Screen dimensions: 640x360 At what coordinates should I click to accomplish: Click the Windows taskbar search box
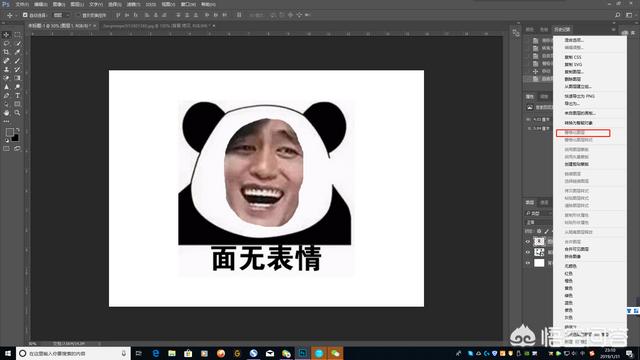[73, 353]
